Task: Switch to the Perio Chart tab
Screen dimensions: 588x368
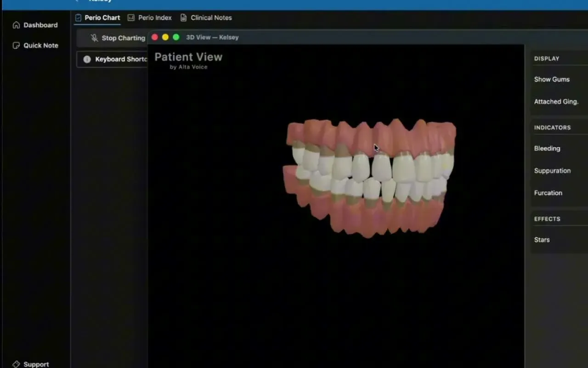Action: tap(97, 18)
